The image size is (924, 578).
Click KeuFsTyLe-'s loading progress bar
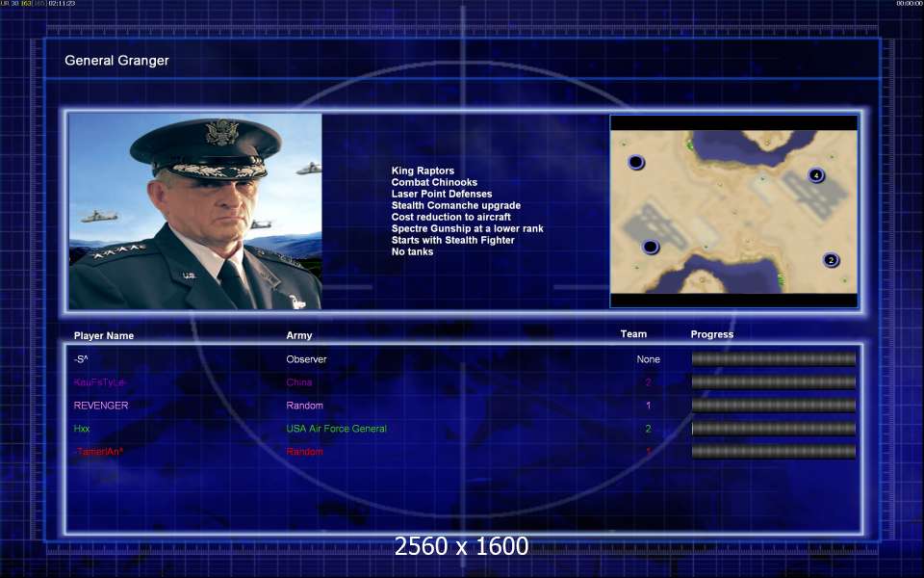(773, 382)
